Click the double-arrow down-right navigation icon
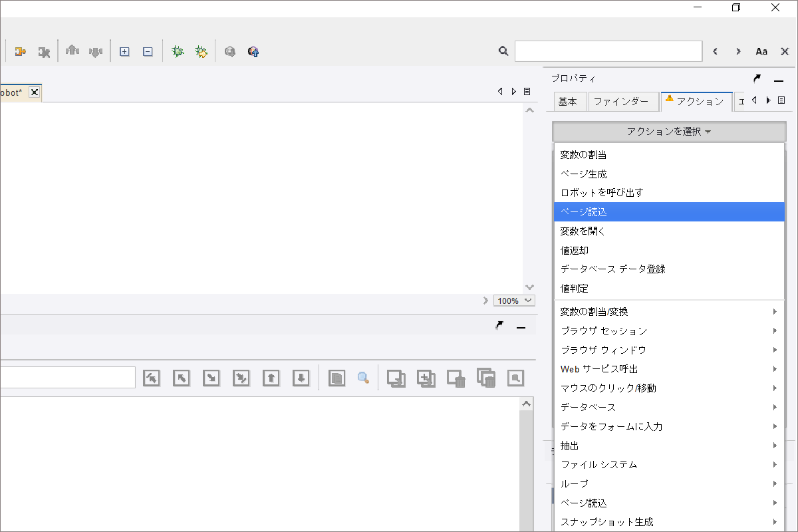This screenshot has height=532, width=798. [241, 378]
